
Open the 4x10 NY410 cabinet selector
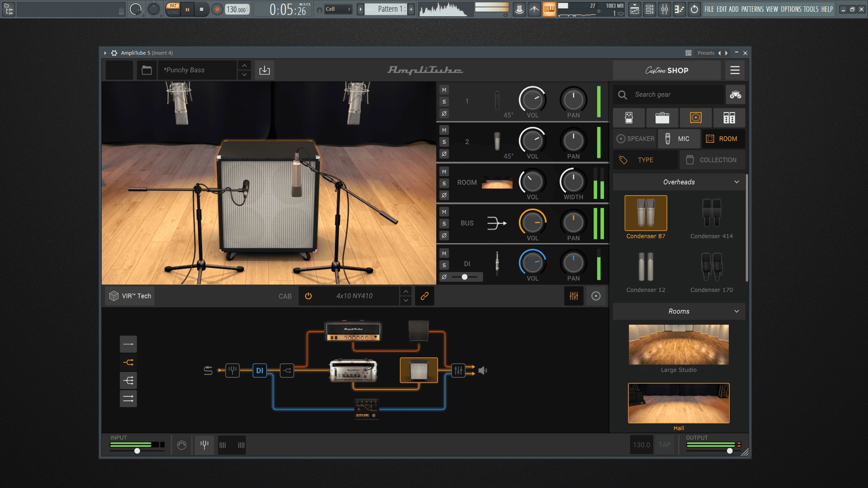pyautogui.click(x=354, y=296)
